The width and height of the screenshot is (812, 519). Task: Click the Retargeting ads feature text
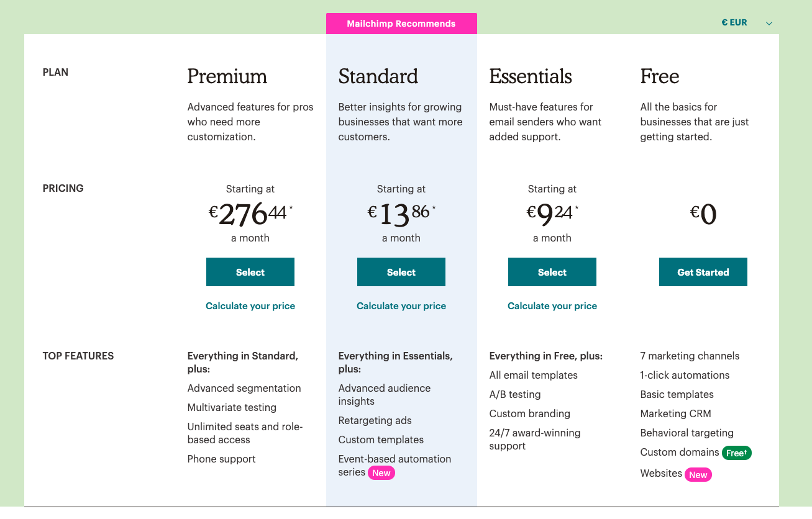pos(375,421)
